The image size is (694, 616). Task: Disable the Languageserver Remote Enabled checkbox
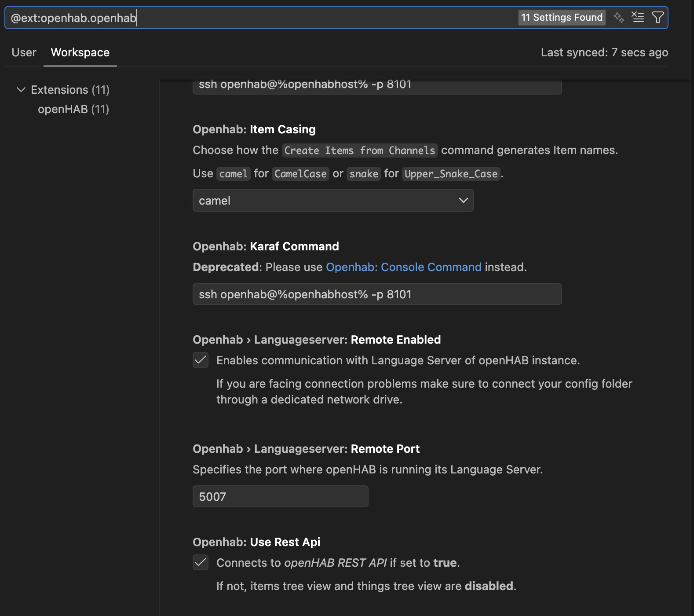coord(201,360)
